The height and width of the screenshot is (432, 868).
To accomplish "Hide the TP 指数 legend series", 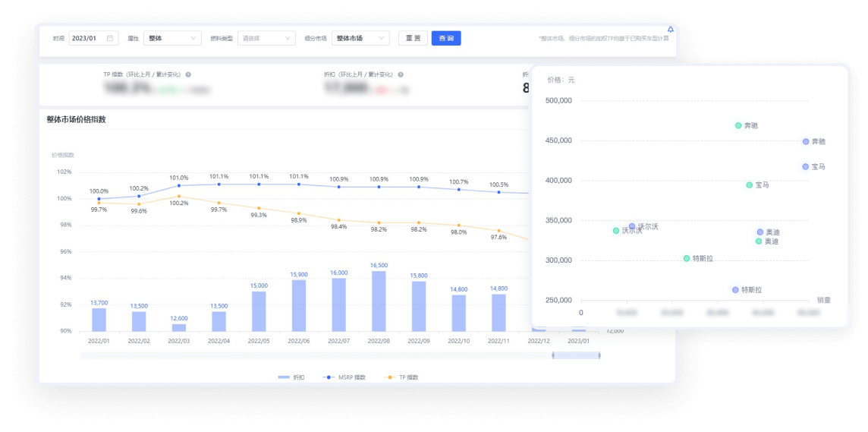I will [x=402, y=377].
